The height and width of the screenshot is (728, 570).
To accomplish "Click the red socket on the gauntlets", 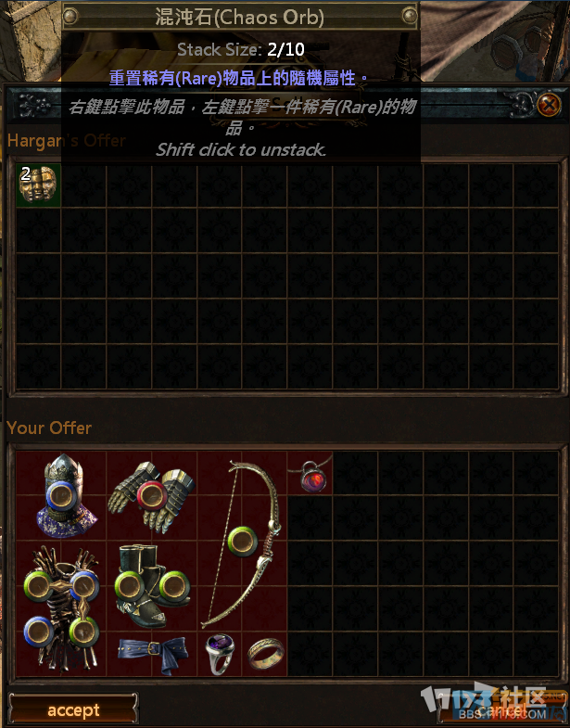I will click(152, 496).
